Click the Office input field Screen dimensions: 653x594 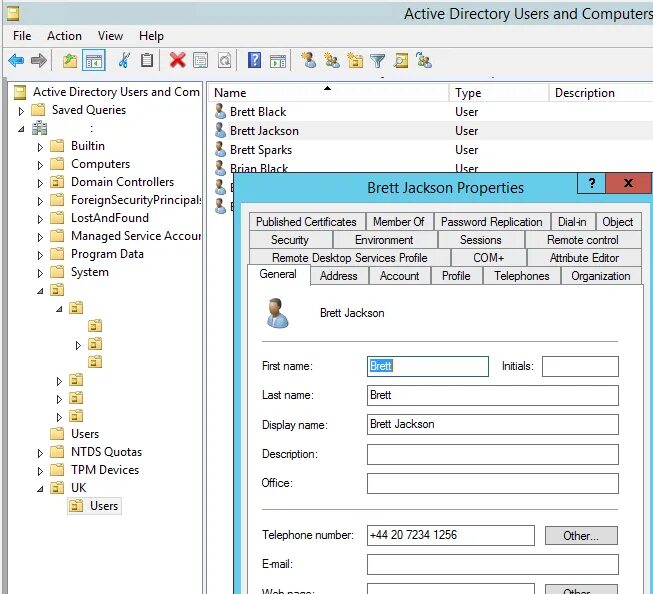pos(493,484)
